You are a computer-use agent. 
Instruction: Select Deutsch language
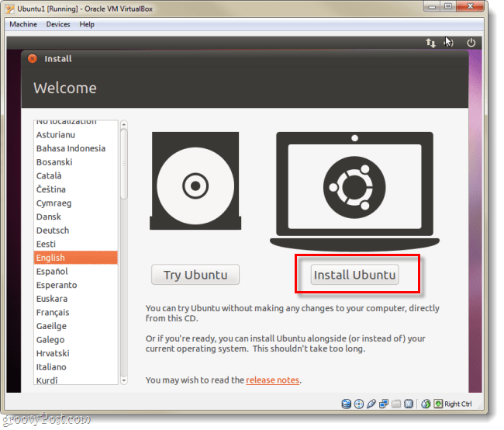coord(76,231)
